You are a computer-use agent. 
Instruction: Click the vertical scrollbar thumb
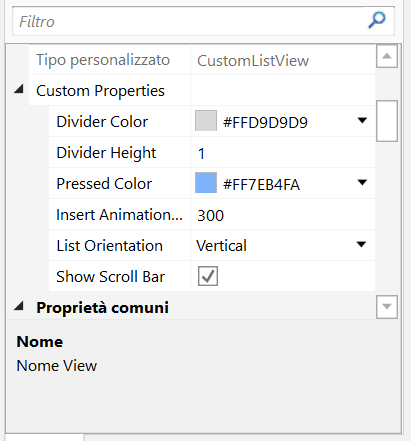pos(387,121)
